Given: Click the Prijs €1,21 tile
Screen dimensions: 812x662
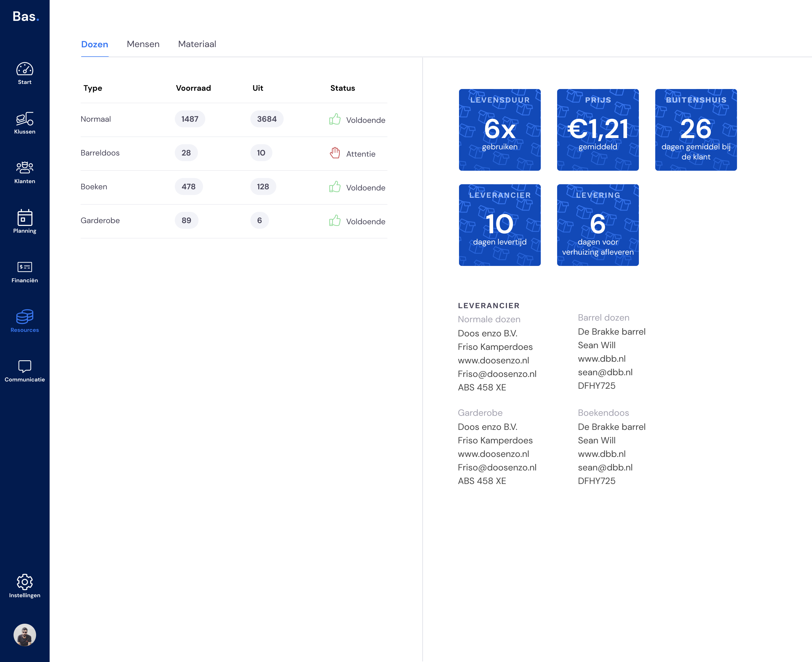Looking at the screenshot, I should (597, 130).
